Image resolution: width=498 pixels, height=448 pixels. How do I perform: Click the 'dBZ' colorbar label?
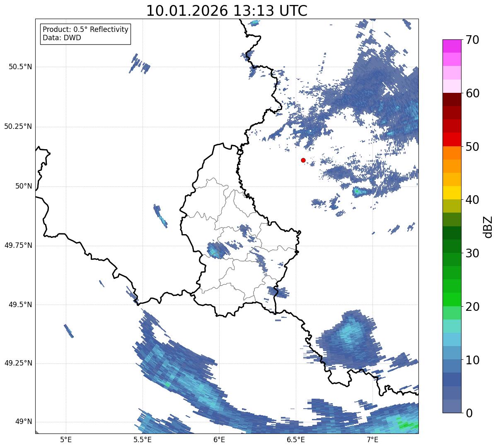(x=488, y=227)
